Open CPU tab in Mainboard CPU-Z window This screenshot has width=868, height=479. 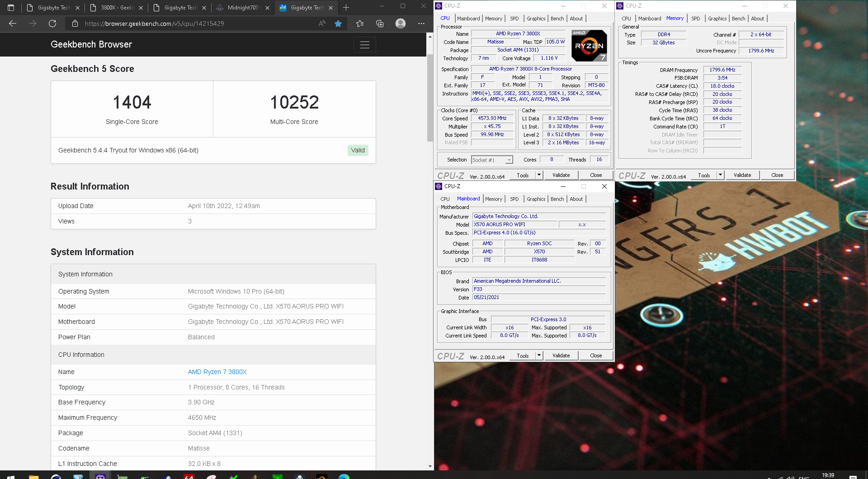[445, 199]
